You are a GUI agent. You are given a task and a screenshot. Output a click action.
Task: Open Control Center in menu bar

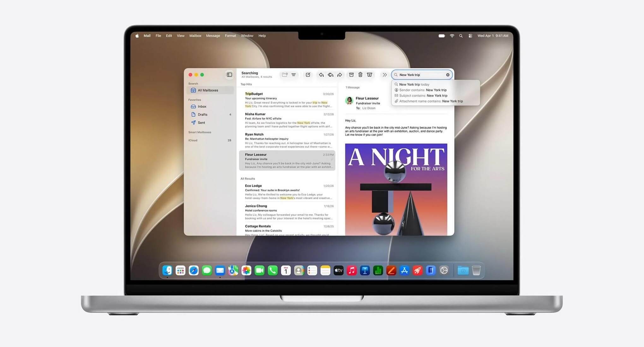[470, 36]
